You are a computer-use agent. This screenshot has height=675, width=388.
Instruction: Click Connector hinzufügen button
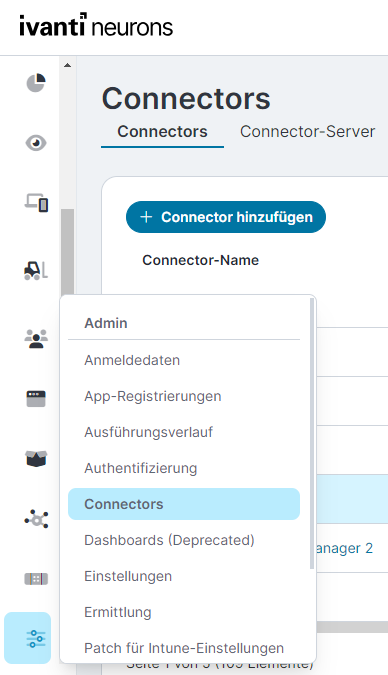click(x=226, y=217)
